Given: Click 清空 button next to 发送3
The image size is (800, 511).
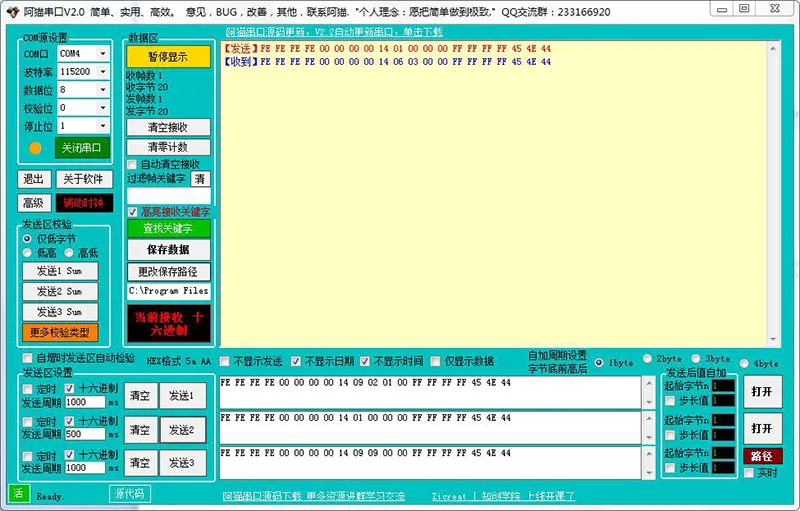Looking at the screenshot, I should point(140,463).
